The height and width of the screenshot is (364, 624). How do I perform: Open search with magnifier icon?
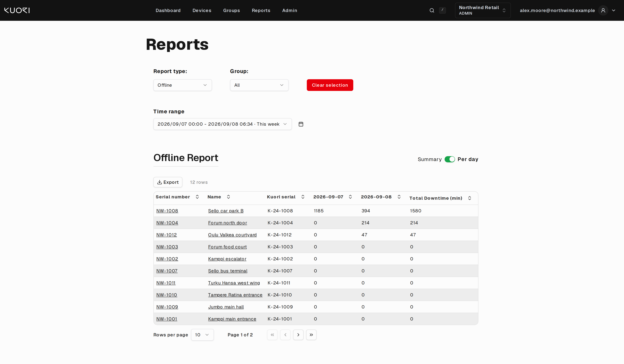pos(432,10)
